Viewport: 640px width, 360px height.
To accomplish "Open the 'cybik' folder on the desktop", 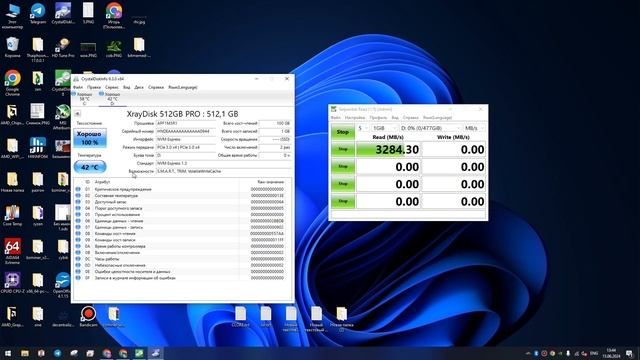I will click(63, 249).
